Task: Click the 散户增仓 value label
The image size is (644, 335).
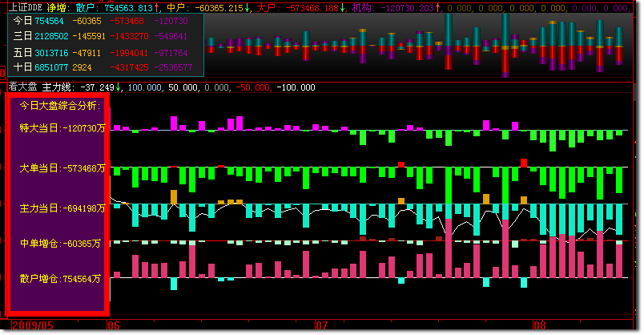Action: tap(60, 279)
